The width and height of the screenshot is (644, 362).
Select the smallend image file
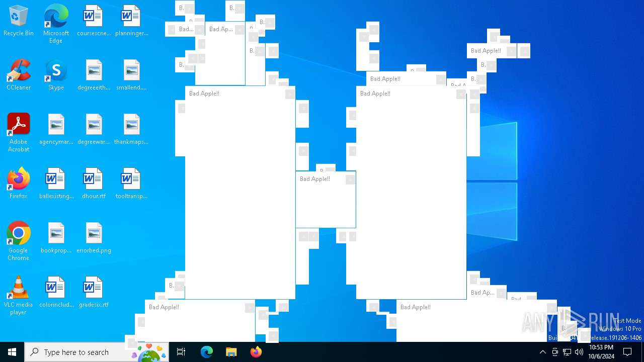pyautogui.click(x=131, y=75)
